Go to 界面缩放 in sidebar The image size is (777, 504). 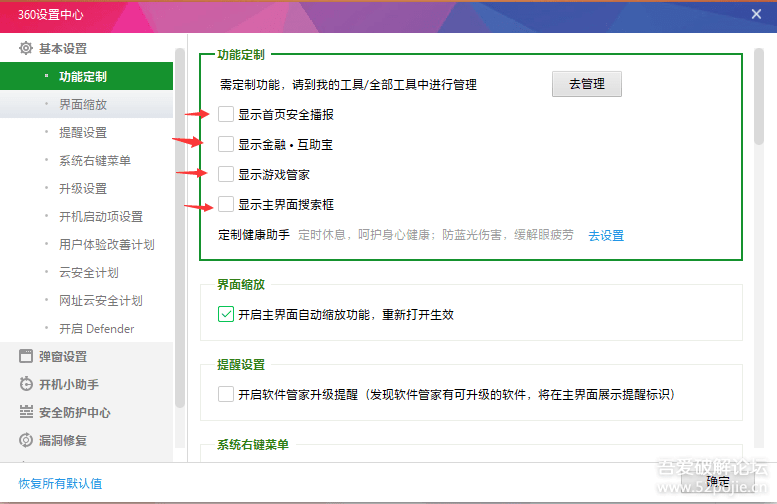[x=86, y=104]
